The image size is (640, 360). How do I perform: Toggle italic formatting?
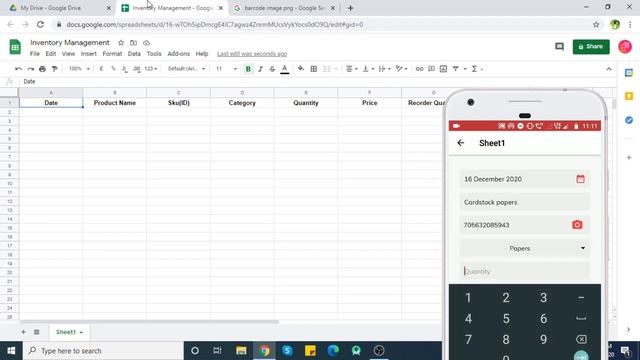pyautogui.click(x=260, y=69)
